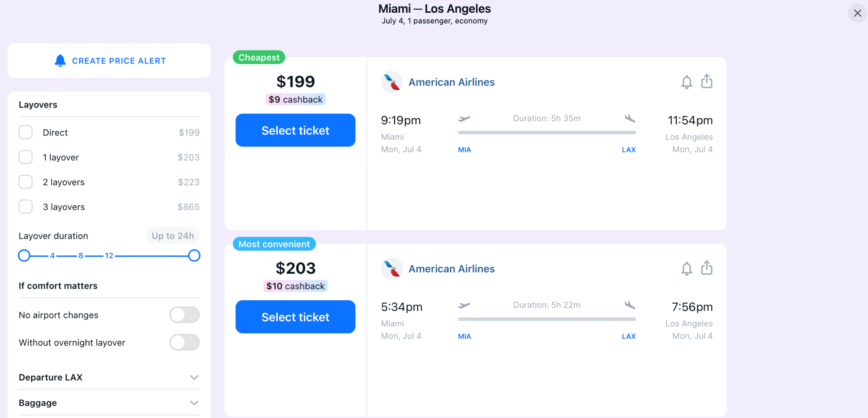Click the bell icon in Create Price Alert
The height and width of the screenshot is (418, 868).
click(60, 61)
